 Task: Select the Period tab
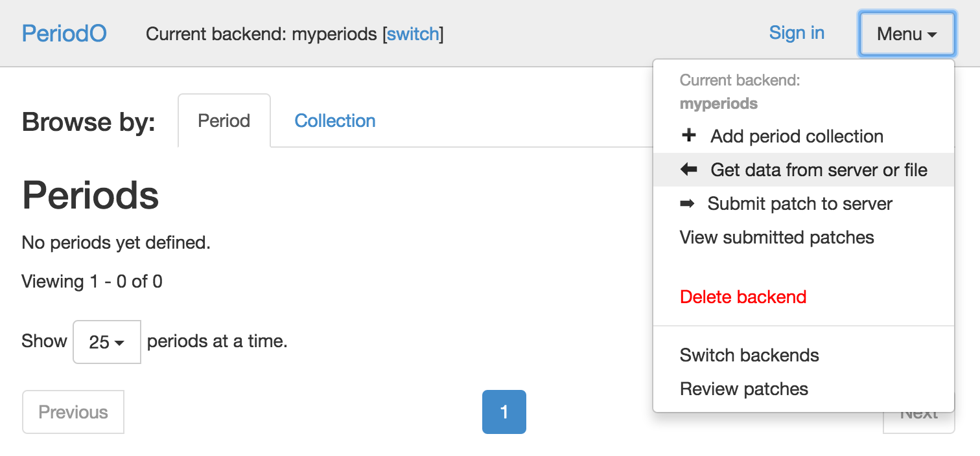[x=224, y=120]
